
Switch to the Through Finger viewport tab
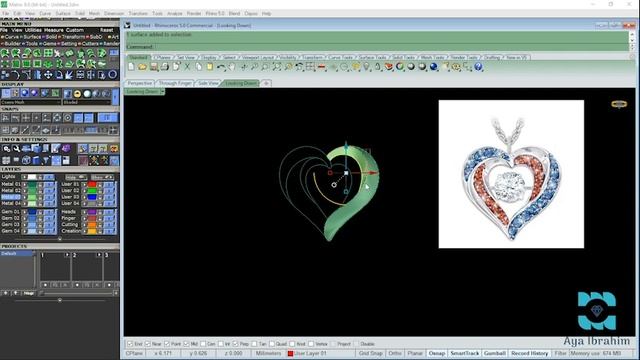(175, 83)
